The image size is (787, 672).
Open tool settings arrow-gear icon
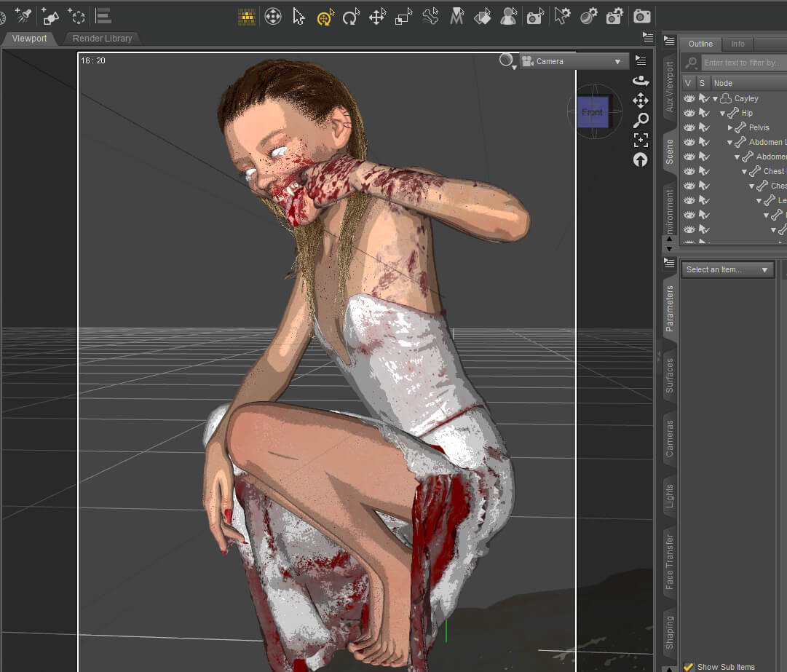pyautogui.click(x=563, y=17)
